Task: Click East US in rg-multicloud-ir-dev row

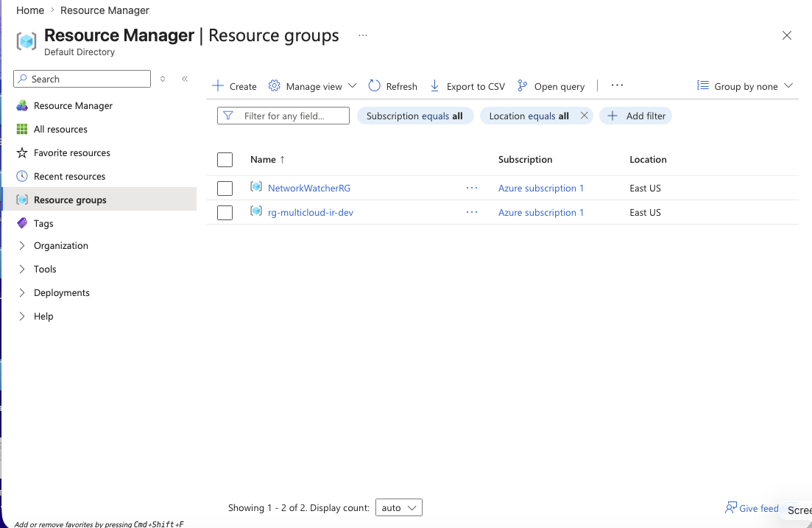Action: pos(645,212)
